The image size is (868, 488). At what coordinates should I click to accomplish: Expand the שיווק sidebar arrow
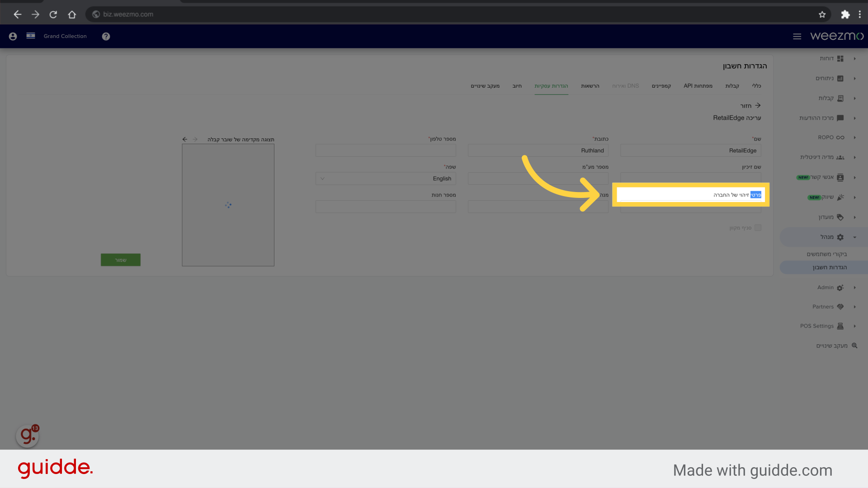click(854, 197)
